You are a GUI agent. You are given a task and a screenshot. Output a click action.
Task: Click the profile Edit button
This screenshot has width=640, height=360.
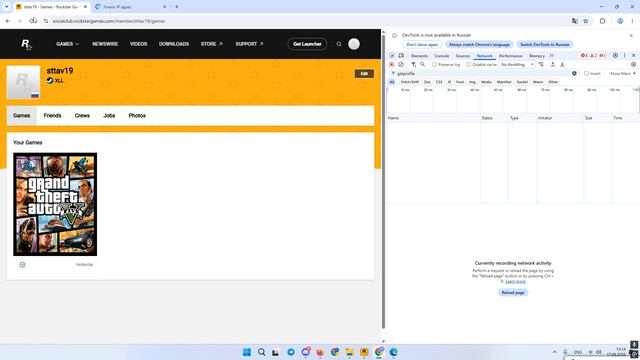point(364,73)
